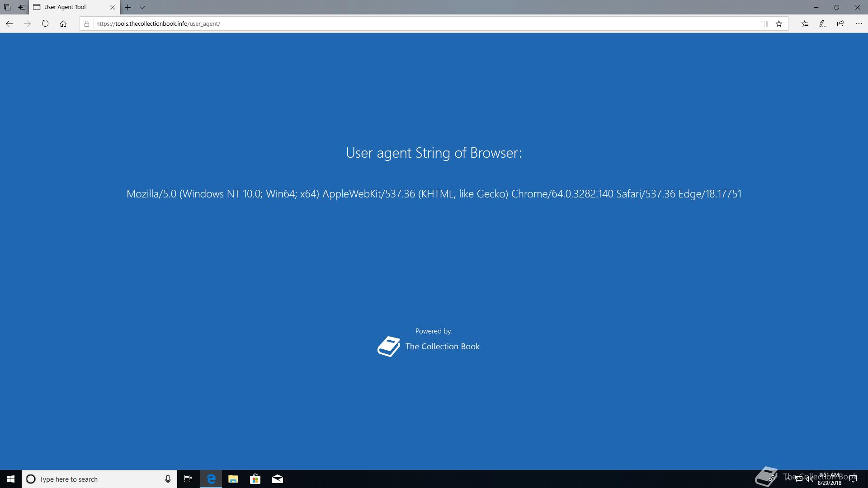This screenshot has width=868, height=488.
Task: Set these tabs aside icon
Action: click(x=22, y=7)
